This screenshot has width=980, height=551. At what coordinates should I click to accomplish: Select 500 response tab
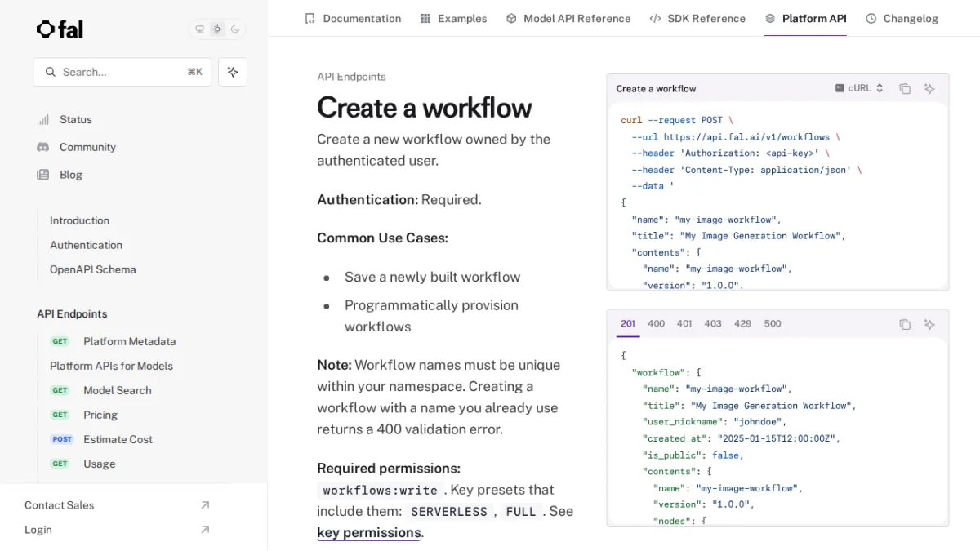(773, 323)
